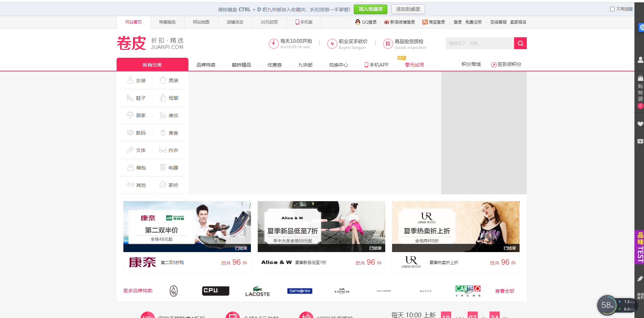Click the 在线客服 link
Screen dimensions: 644x318
click(x=498, y=22)
